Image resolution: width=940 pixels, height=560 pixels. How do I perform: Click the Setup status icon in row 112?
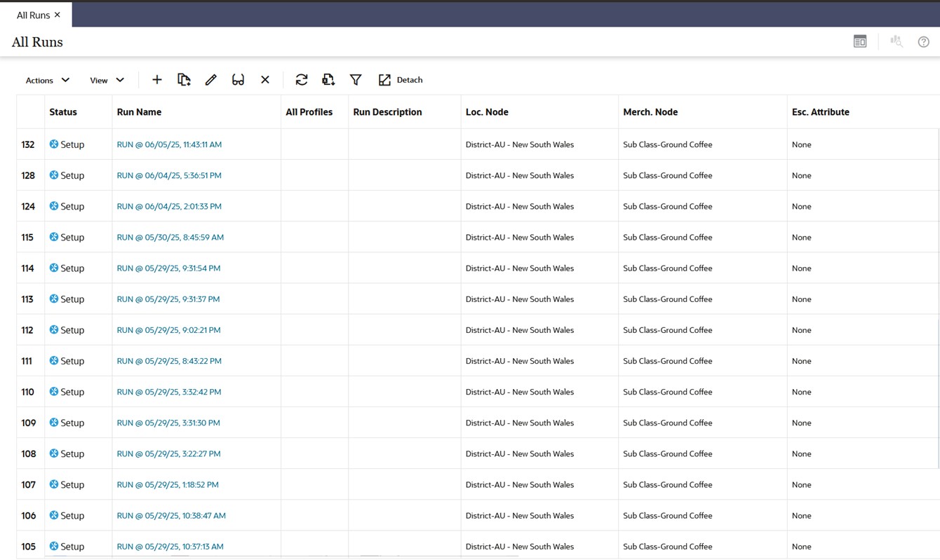pos(54,329)
